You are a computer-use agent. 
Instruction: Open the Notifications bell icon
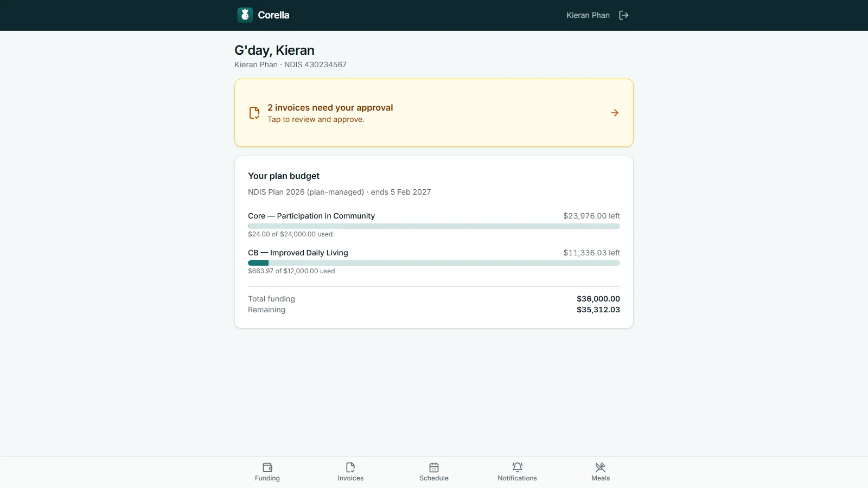tap(518, 467)
